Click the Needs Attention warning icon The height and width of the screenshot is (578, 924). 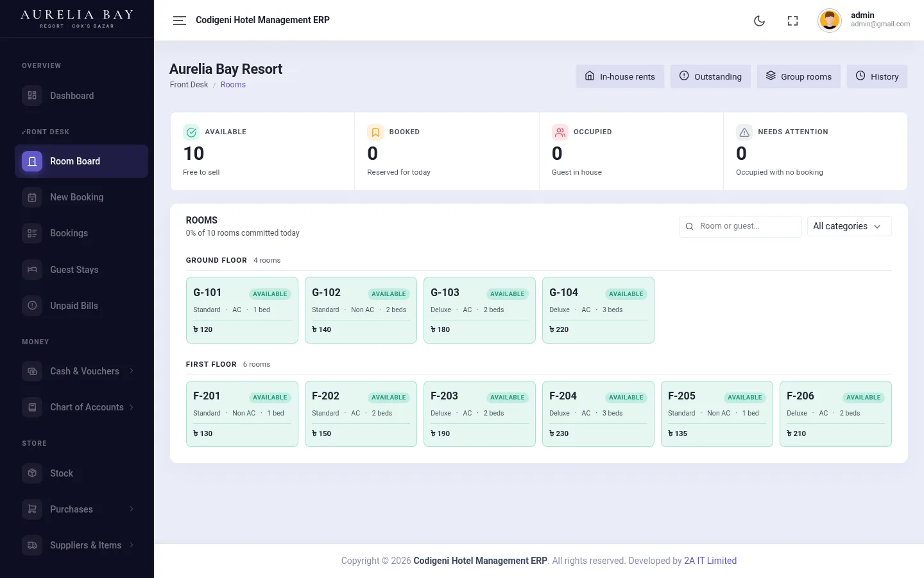744,132
